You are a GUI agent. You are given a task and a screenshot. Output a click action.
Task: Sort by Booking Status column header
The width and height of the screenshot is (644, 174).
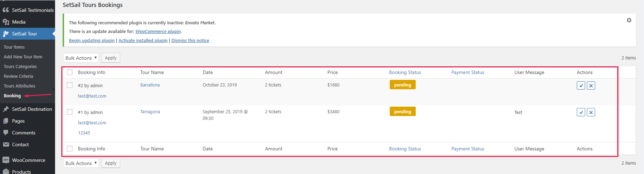(x=405, y=72)
